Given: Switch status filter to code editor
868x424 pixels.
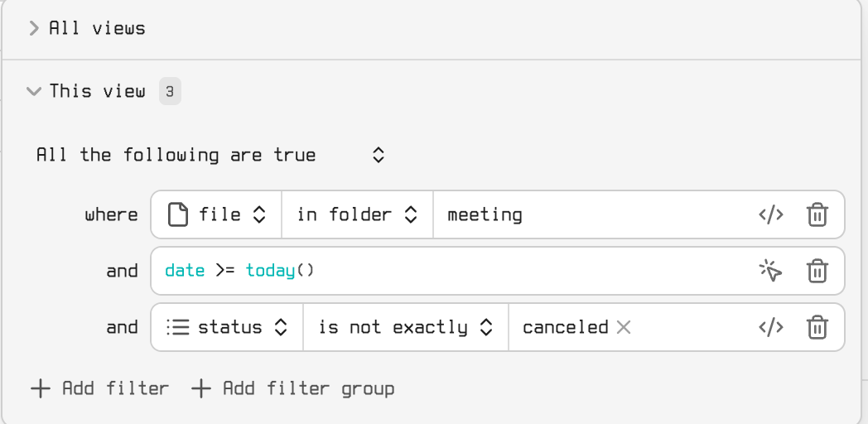Looking at the screenshot, I should [x=770, y=327].
